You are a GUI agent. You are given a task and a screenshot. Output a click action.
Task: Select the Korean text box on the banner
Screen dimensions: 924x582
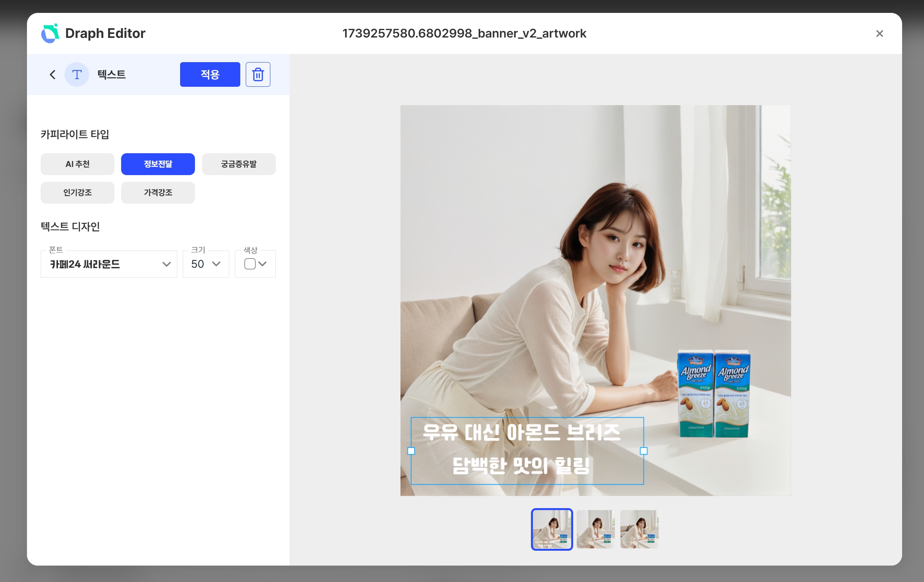click(527, 451)
